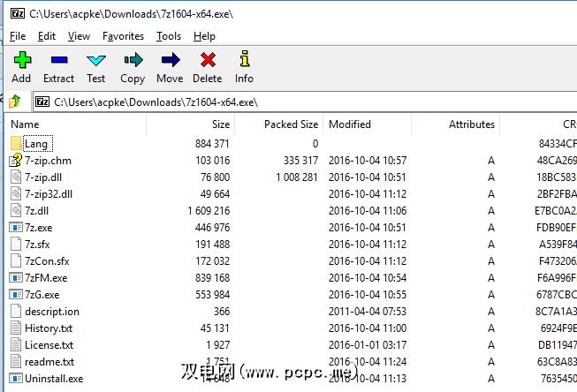Click modified date 2016-01-01 03:17
The image size is (577, 392).
368,345
